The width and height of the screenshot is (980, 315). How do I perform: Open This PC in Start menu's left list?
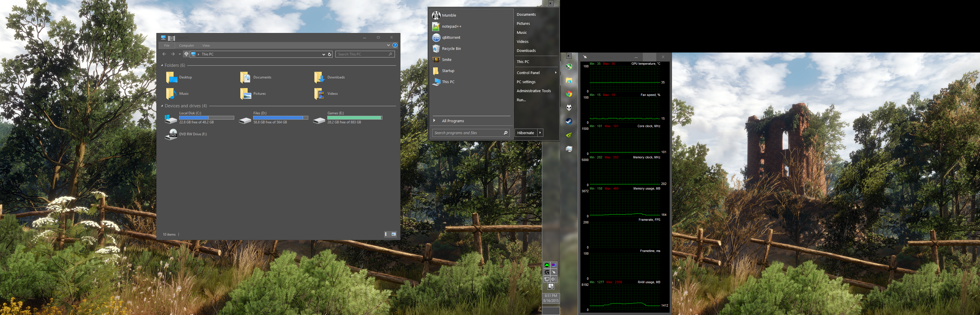[x=471, y=81]
